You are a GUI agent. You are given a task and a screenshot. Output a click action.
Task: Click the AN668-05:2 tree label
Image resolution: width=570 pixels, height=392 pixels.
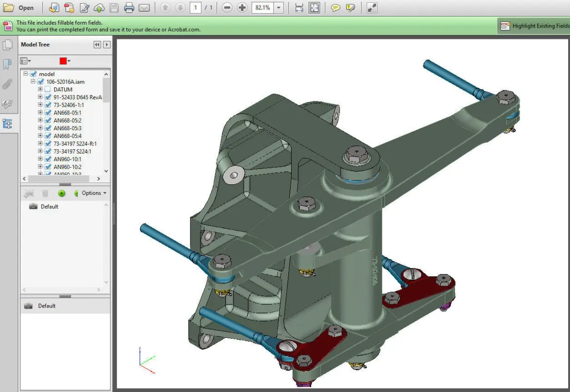pos(67,121)
